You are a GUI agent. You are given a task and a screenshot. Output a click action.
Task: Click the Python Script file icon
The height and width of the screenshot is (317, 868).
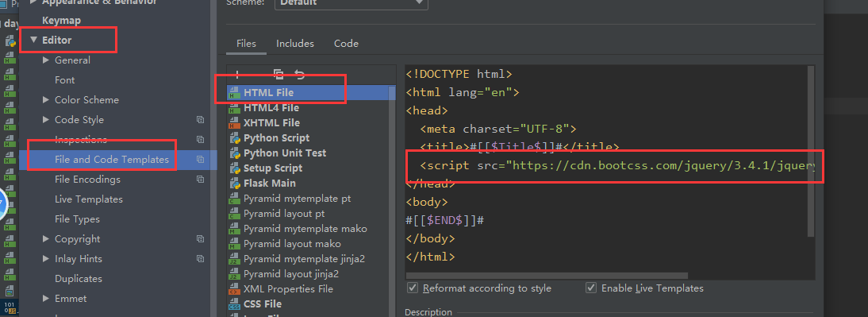(x=234, y=138)
